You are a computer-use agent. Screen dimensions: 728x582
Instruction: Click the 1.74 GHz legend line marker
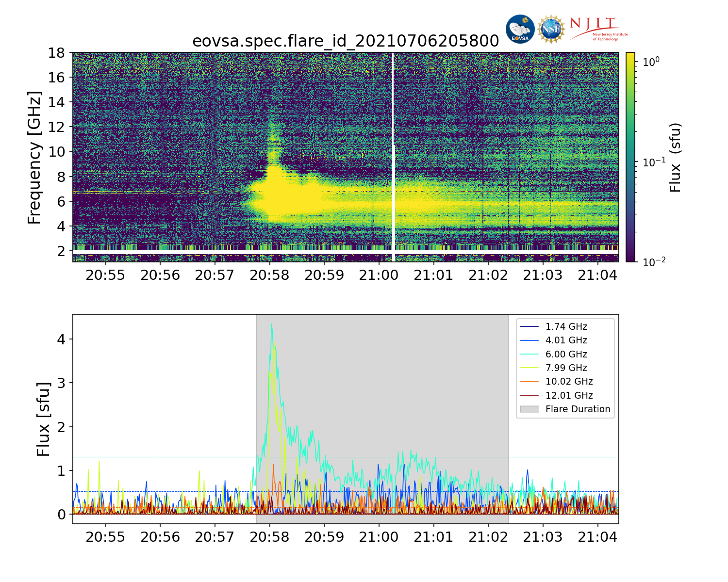[x=529, y=327]
